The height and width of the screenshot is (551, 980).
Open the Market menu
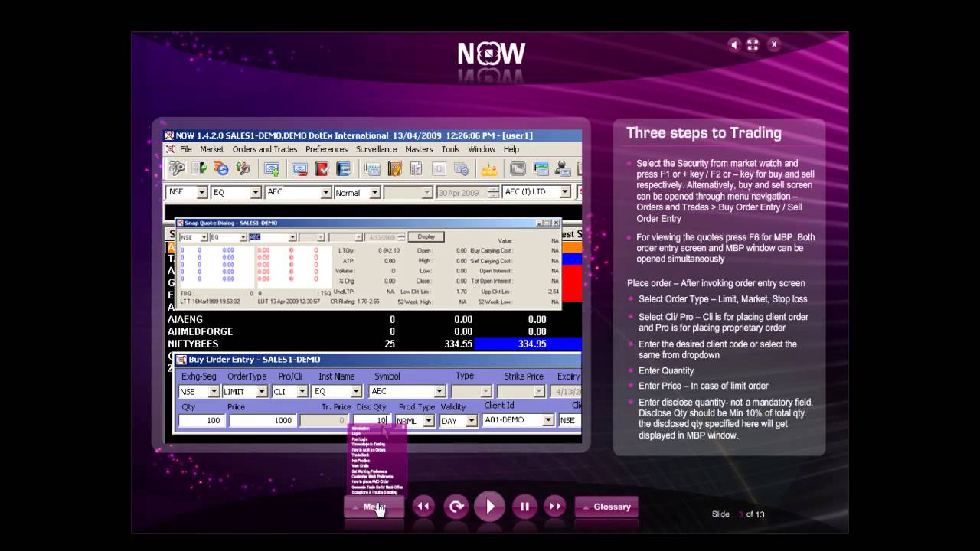tap(212, 149)
